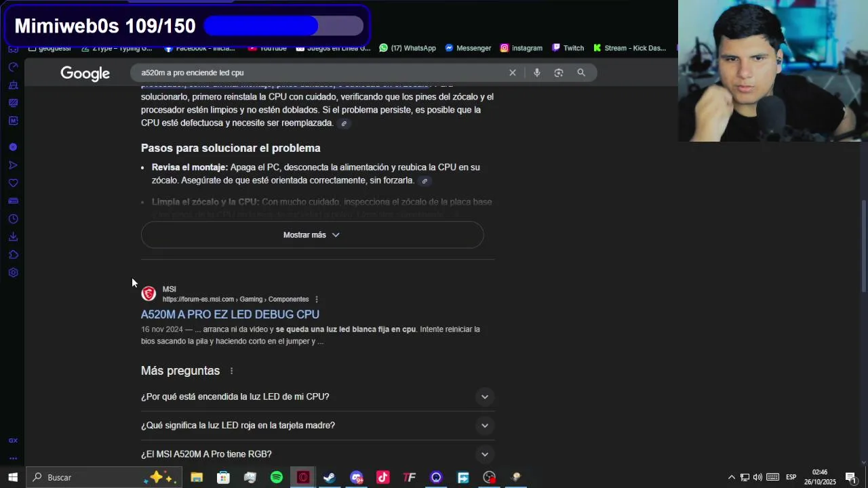Click the 'MSI' site name above result
868x488 pixels.
coord(169,289)
